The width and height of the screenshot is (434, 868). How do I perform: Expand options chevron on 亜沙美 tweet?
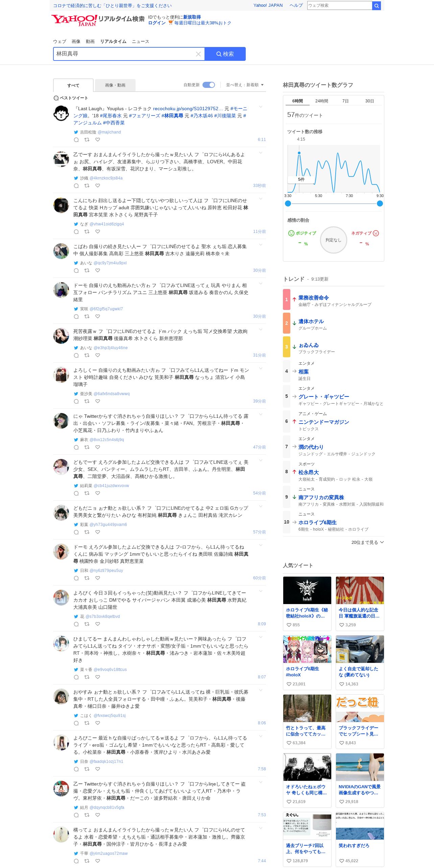pyautogui.click(x=261, y=368)
